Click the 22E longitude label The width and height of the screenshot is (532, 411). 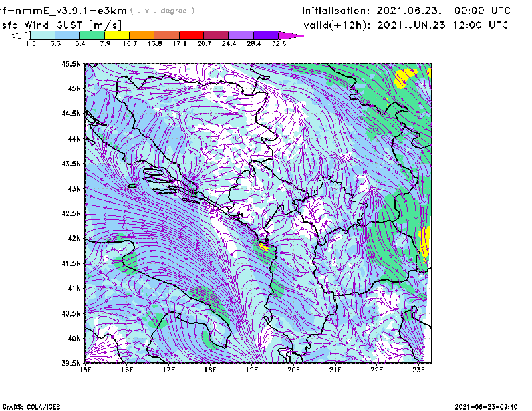[x=376, y=370]
